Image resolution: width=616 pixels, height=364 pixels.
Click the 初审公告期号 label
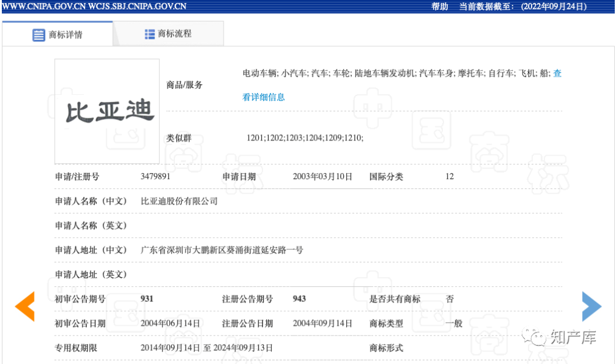[80, 299]
